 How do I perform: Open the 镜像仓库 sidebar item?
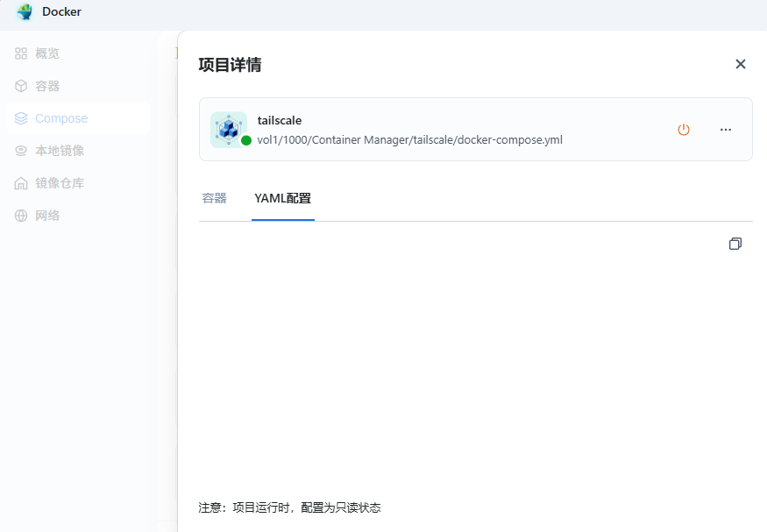tap(79, 183)
